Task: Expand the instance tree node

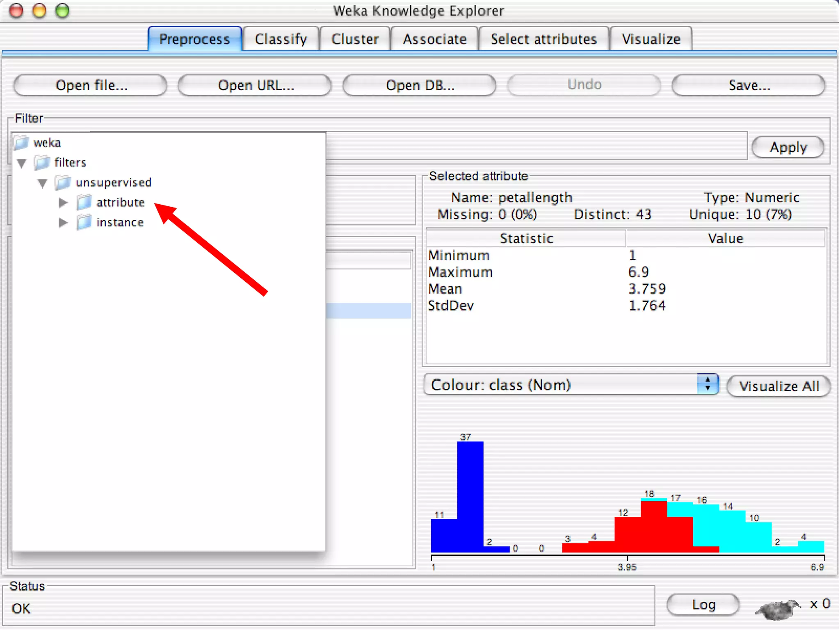Action: click(x=63, y=223)
